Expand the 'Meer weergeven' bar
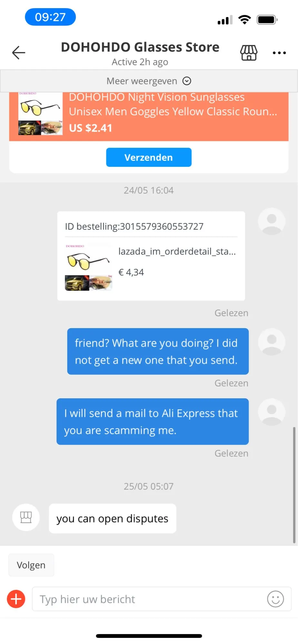298x644 pixels. 149,81
